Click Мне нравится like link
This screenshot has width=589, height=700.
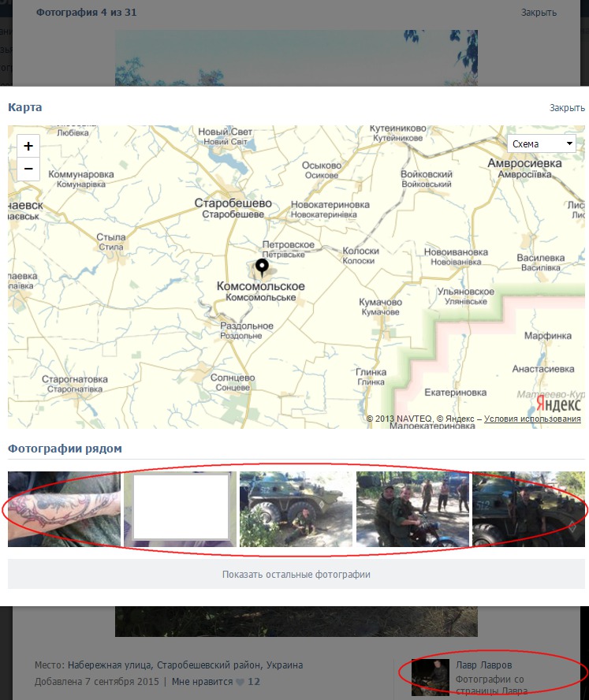[x=201, y=682]
